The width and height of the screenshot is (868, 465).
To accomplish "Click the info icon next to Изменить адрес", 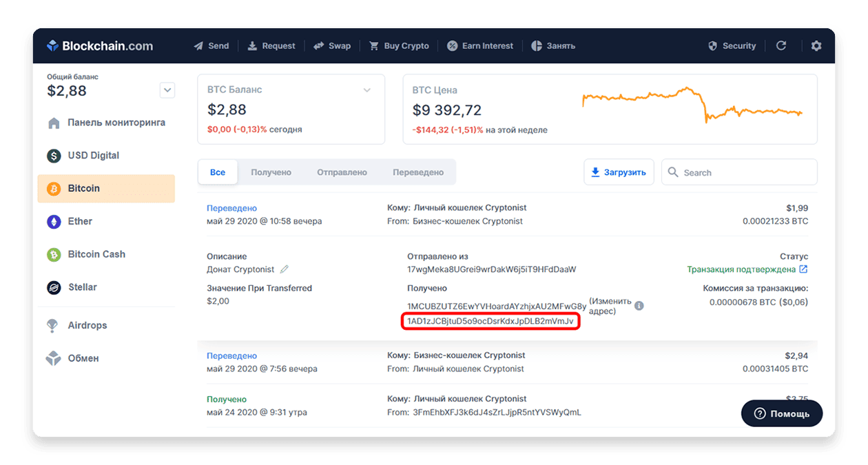I will pos(639,305).
